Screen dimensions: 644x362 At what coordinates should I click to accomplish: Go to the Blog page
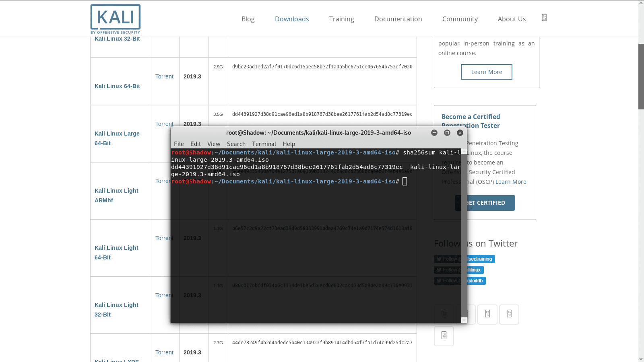tap(248, 19)
